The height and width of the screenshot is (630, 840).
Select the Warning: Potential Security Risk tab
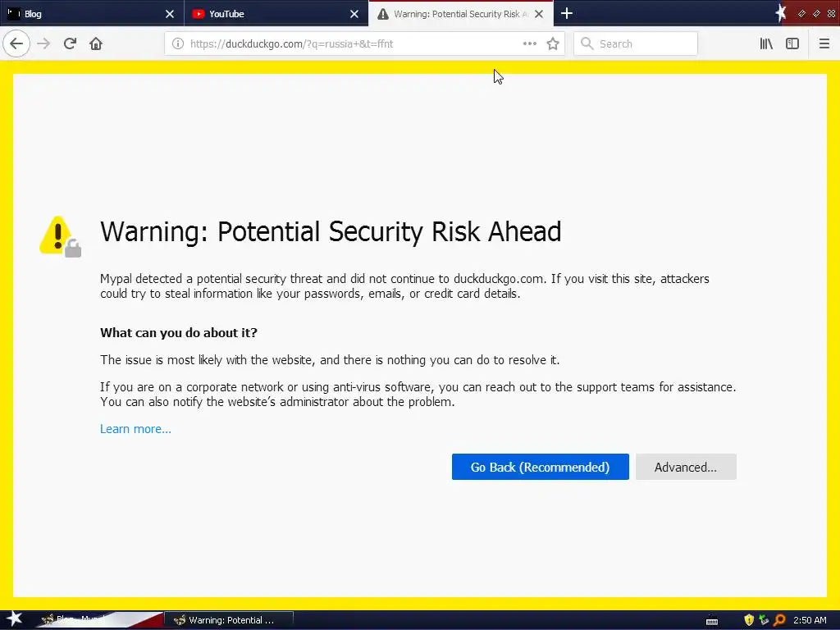(x=461, y=14)
